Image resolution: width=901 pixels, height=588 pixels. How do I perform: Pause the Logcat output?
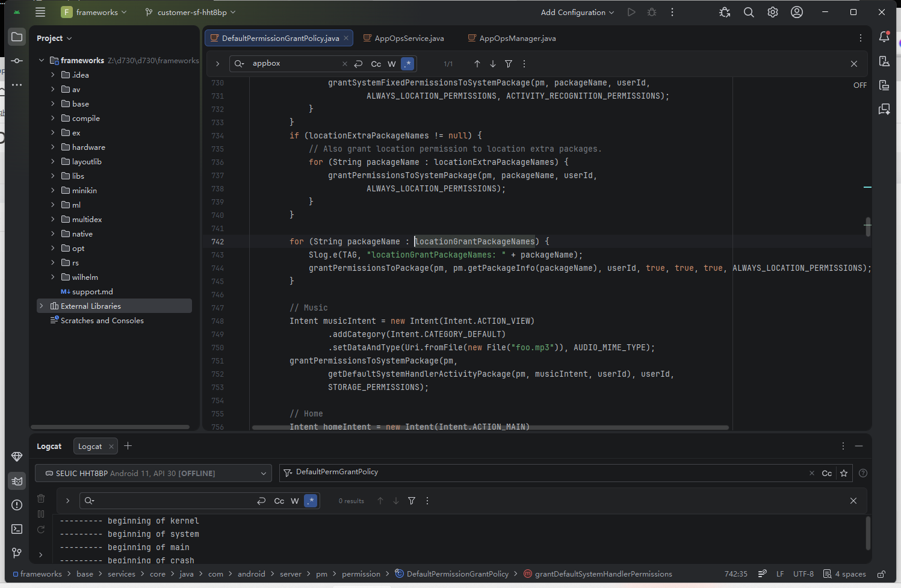pos(41,514)
